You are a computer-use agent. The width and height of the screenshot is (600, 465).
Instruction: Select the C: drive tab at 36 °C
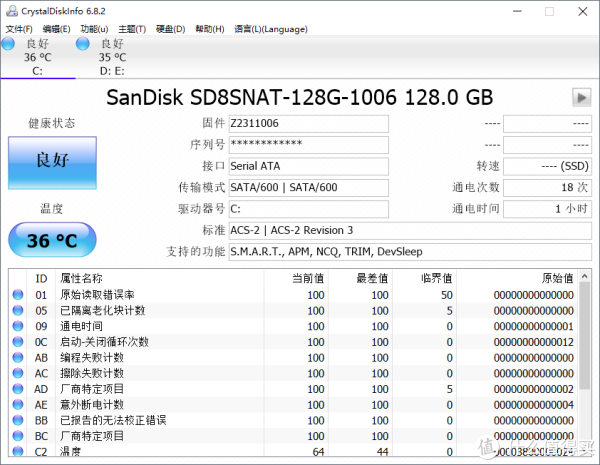pos(38,57)
